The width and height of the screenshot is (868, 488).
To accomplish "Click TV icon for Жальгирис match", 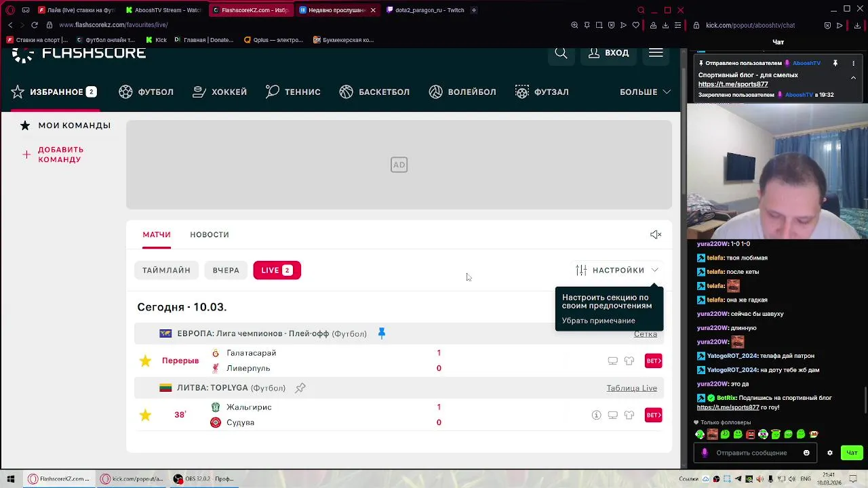I will point(612,415).
